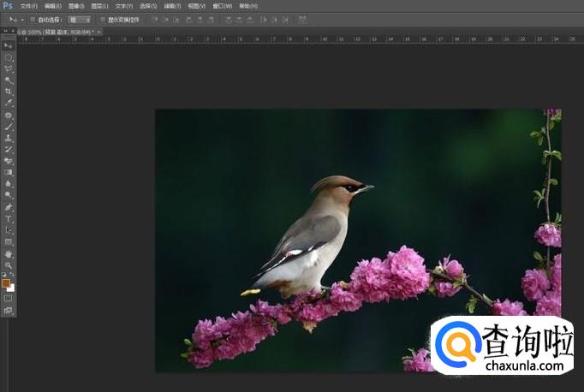Toggle the 自动选择 checkbox
The image size is (584, 392).
(x=33, y=19)
